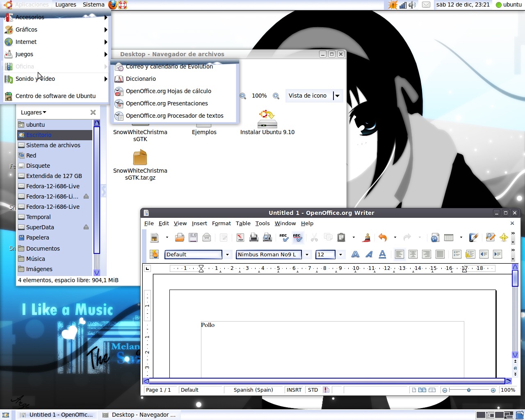Click the Writer zoom slider handle

click(x=469, y=390)
